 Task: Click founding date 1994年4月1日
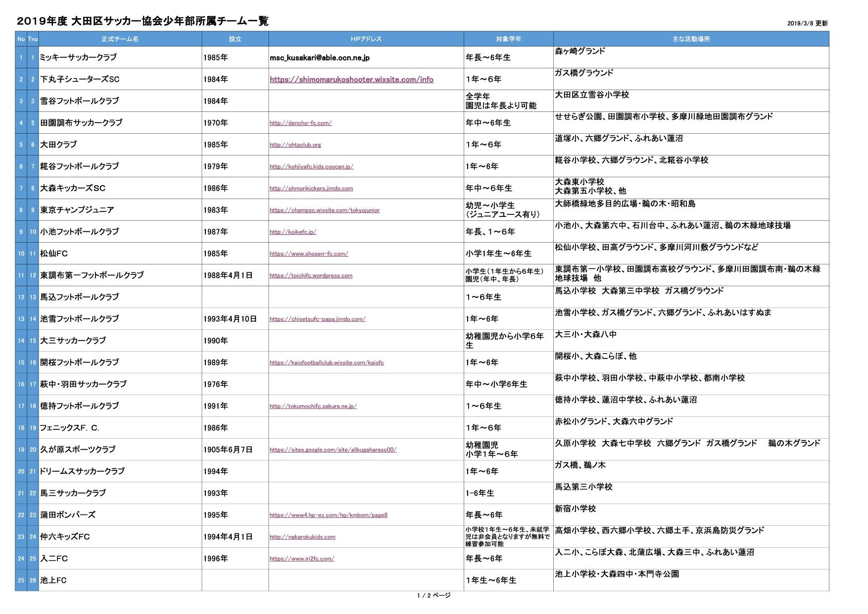click(x=228, y=537)
